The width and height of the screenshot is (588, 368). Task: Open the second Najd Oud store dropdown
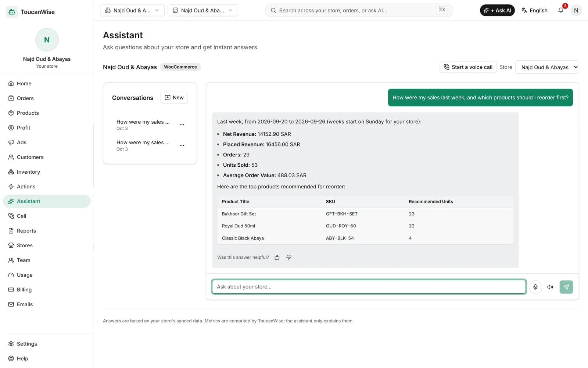click(203, 10)
